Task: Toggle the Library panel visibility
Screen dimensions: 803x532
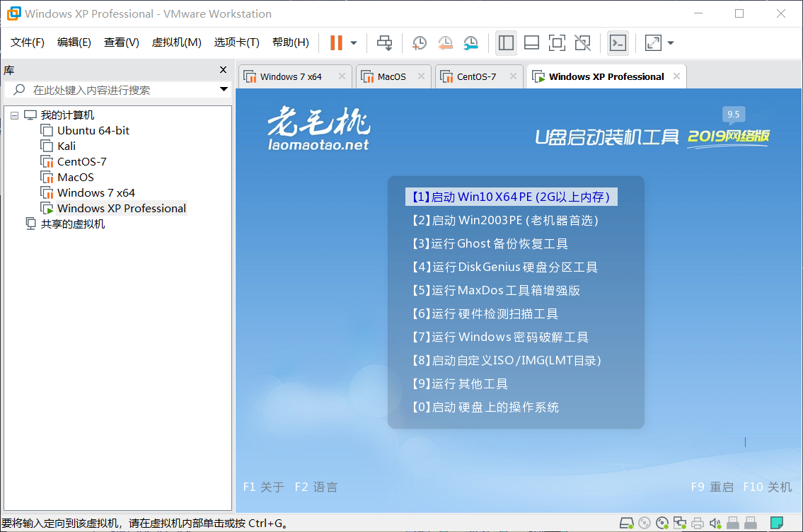Action: pyautogui.click(x=506, y=42)
